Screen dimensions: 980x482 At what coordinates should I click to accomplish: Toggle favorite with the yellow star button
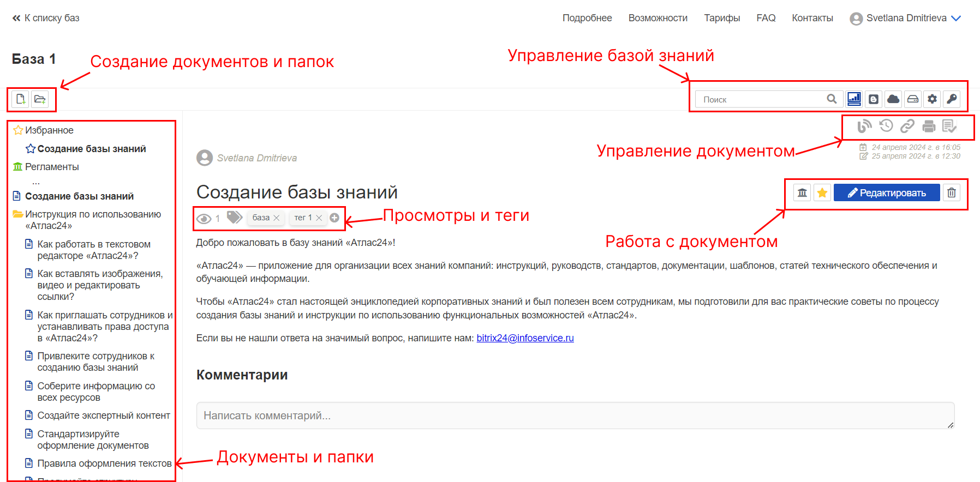point(822,192)
